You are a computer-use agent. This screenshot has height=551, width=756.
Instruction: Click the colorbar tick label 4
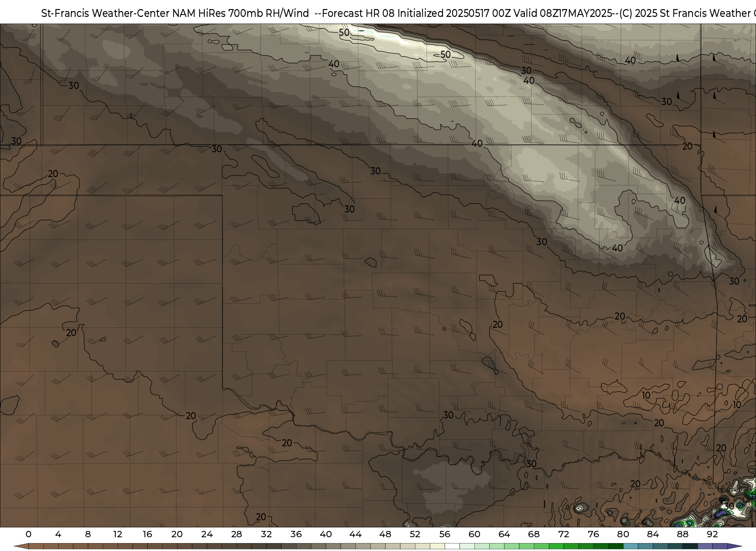pos(58,534)
